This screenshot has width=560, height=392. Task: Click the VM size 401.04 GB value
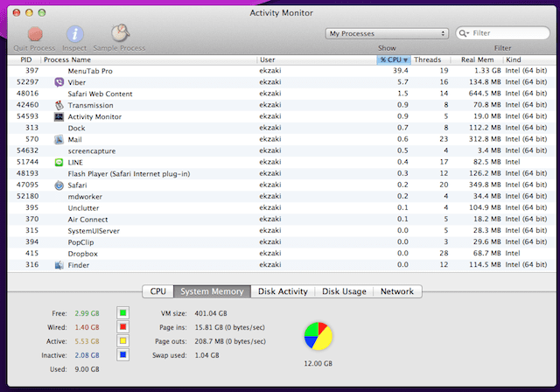[211, 313]
